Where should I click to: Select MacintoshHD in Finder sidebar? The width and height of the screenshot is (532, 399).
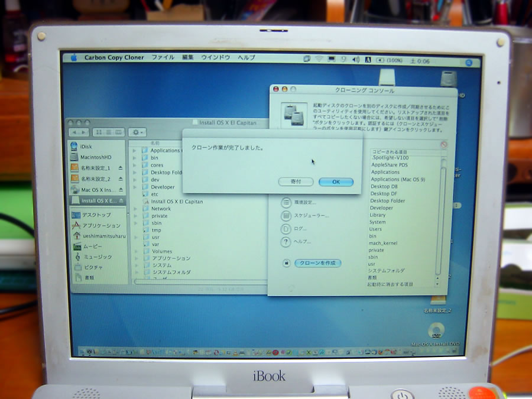click(x=97, y=157)
